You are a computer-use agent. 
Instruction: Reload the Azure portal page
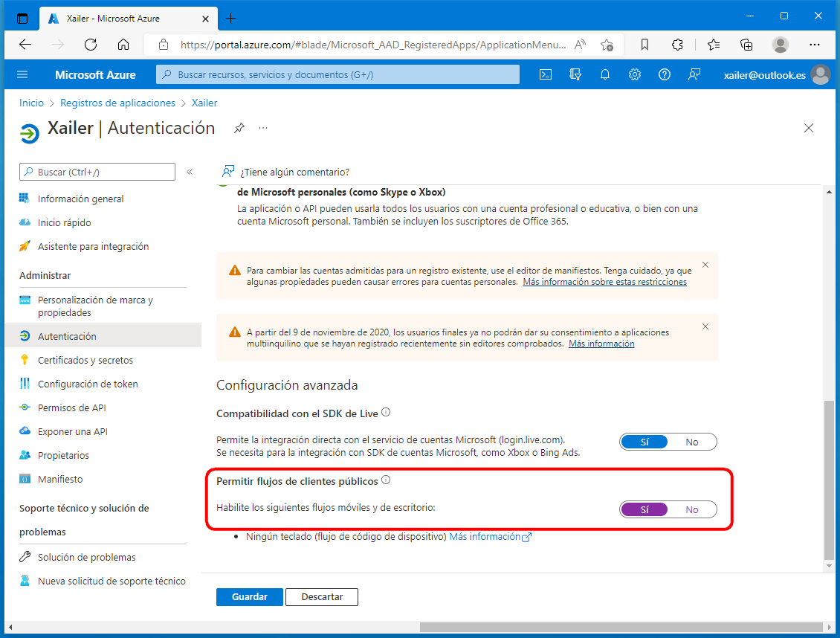(x=91, y=45)
